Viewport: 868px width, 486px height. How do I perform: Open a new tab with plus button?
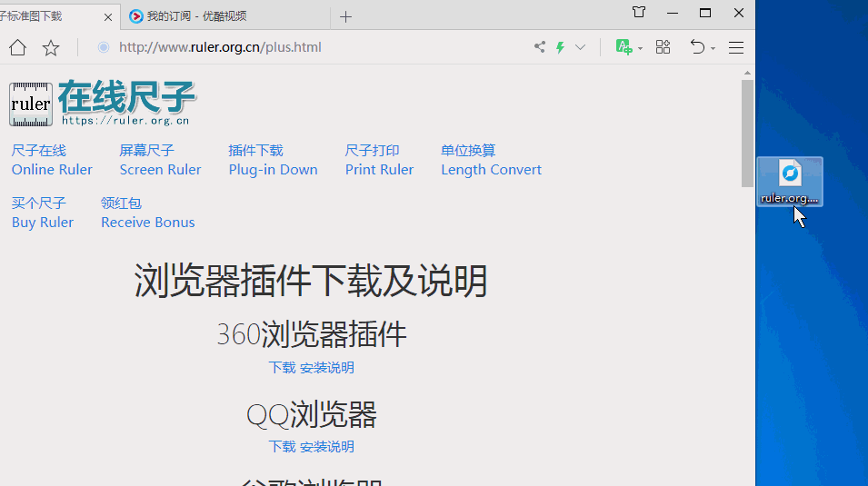coord(345,16)
